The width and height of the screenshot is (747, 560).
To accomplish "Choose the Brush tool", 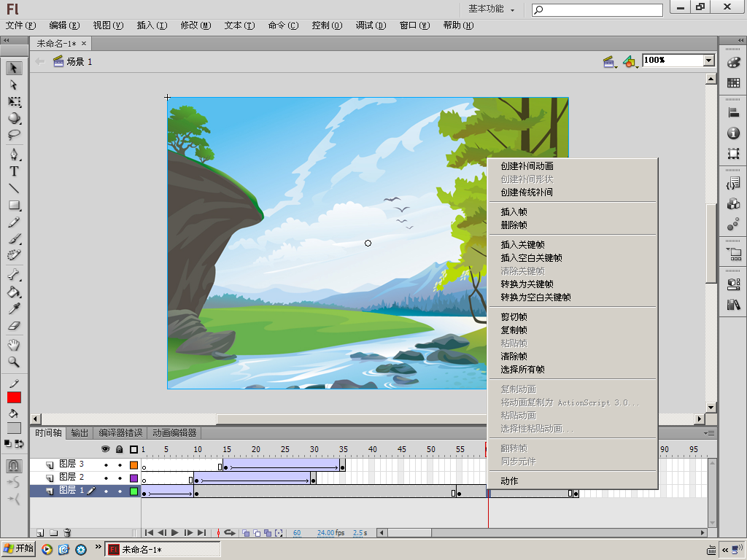I will tap(14, 238).
